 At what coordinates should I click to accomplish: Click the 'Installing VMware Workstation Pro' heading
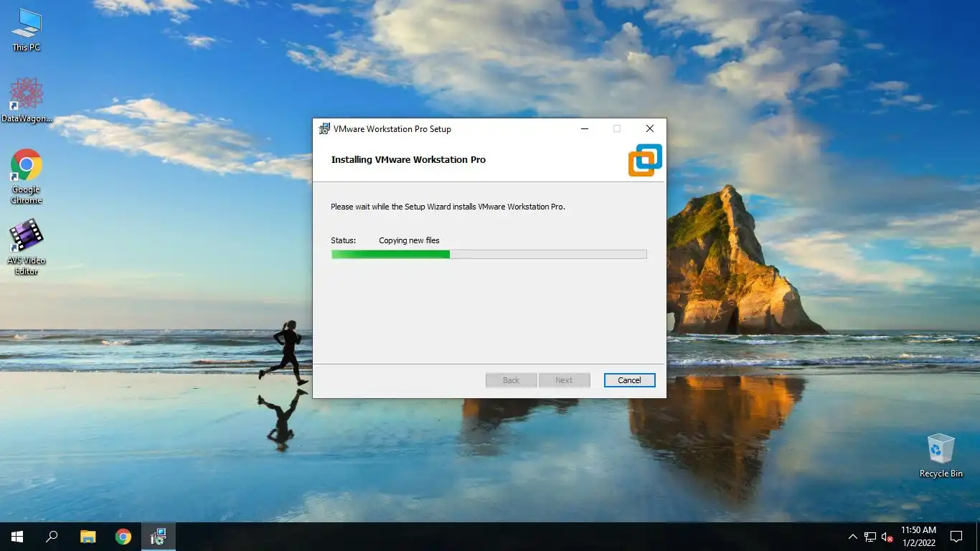pyautogui.click(x=408, y=160)
